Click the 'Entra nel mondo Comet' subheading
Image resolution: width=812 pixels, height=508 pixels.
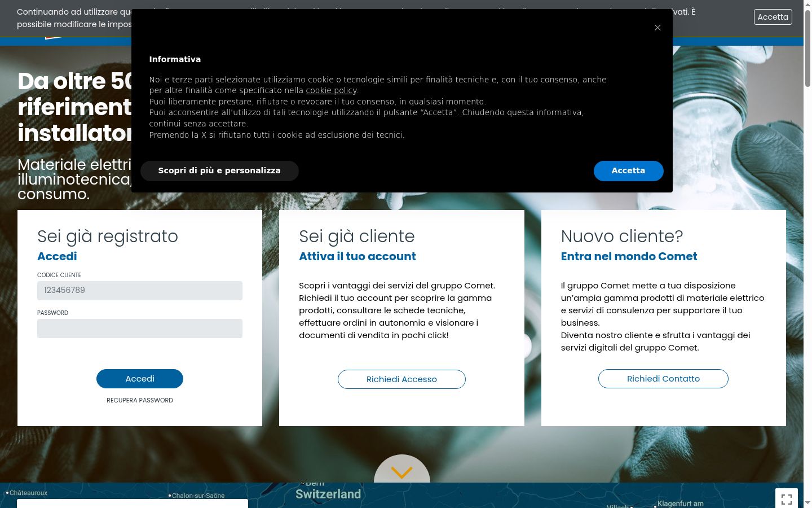pos(629,256)
